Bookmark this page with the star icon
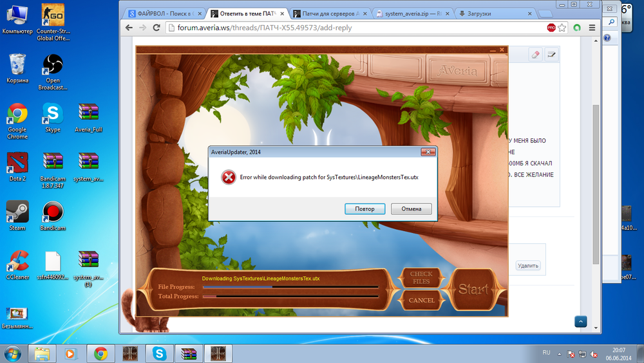Image resolution: width=644 pixels, height=363 pixels. tap(562, 28)
